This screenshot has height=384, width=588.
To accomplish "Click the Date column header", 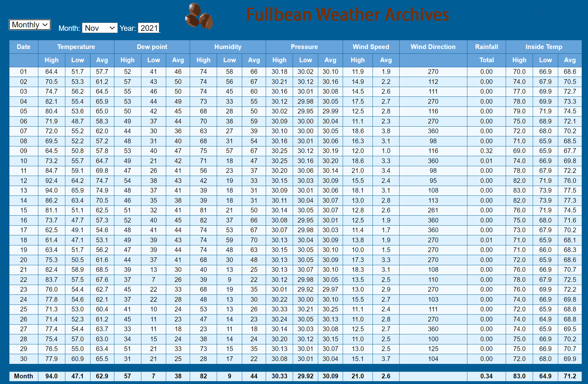I will pos(24,47).
